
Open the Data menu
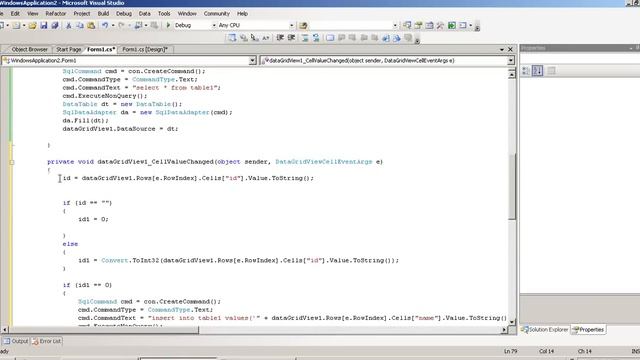(144, 13)
